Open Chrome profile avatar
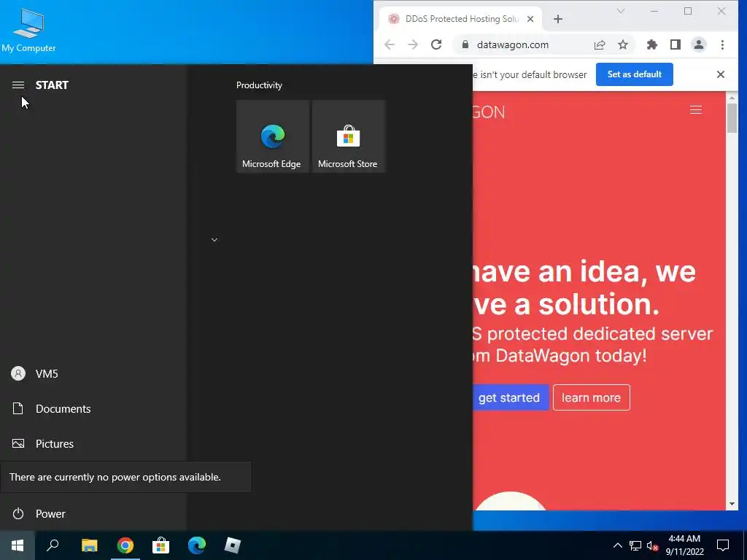Viewport: 747px width, 560px height. pyautogui.click(x=698, y=44)
